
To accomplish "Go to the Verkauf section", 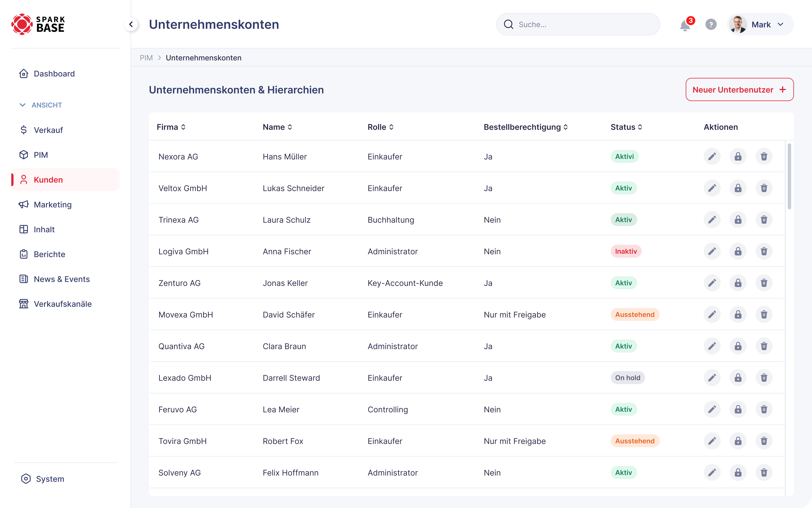I will tap(65, 130).
